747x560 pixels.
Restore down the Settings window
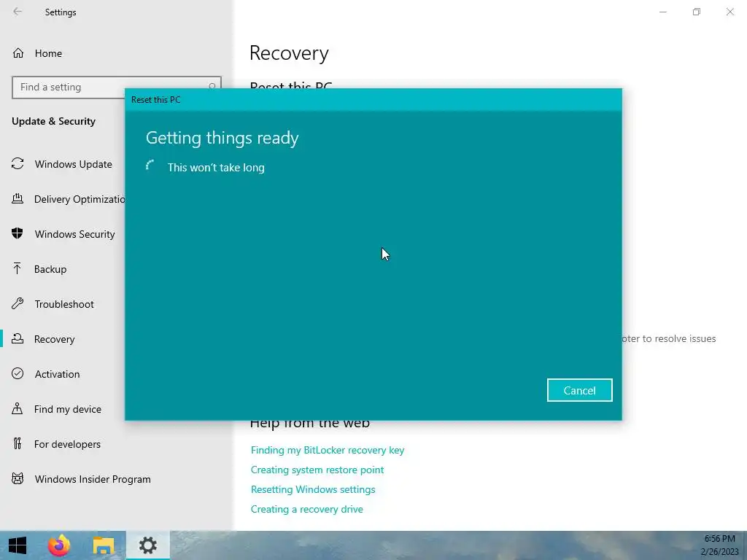(697, 12)
